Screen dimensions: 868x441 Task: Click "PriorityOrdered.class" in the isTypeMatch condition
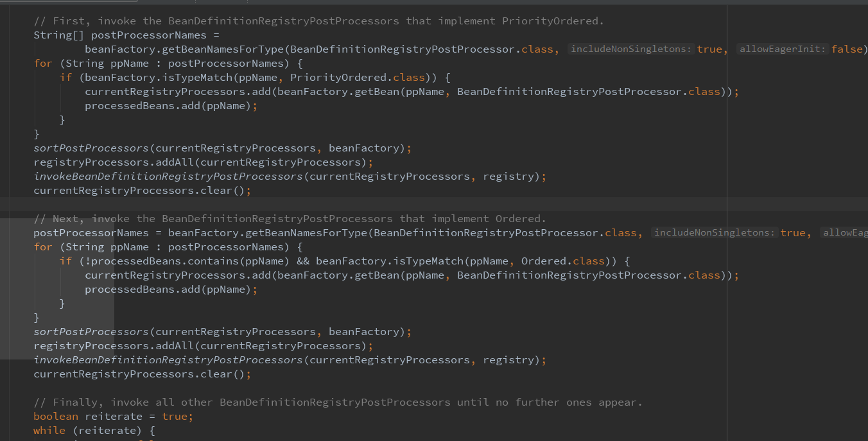coord(358,78)
